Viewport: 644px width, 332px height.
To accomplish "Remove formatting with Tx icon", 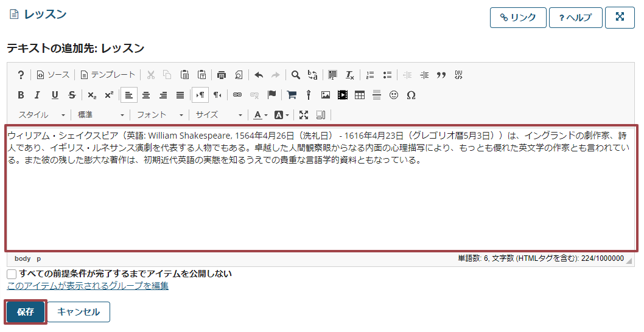I will [x=349, y=75].
